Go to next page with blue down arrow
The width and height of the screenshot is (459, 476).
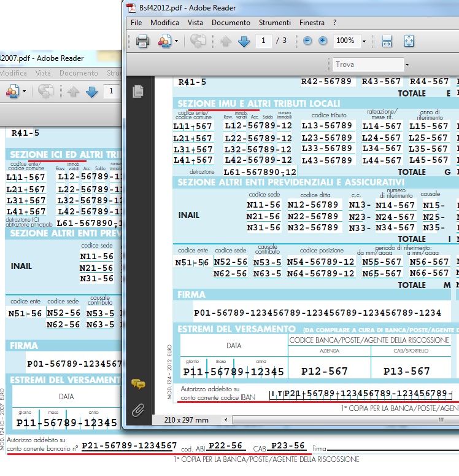[x=244, y=41]
